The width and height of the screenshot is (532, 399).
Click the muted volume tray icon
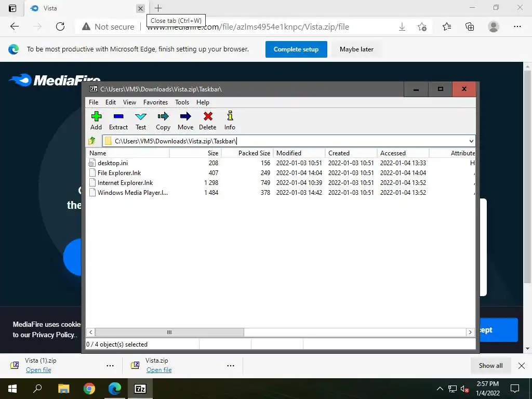[x=465, y=389]
